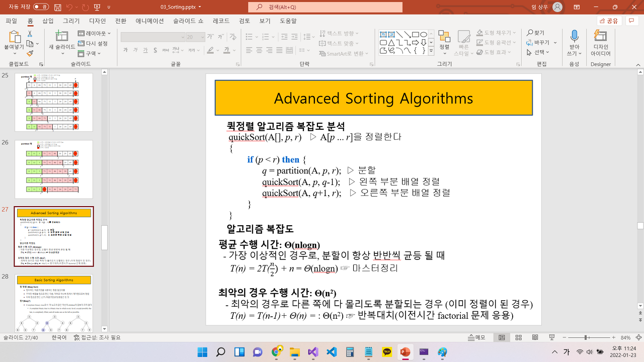Click the Decrease Indent icon
Image resolution: width=644 pixels, height=362 pixels.
(285, 37)
